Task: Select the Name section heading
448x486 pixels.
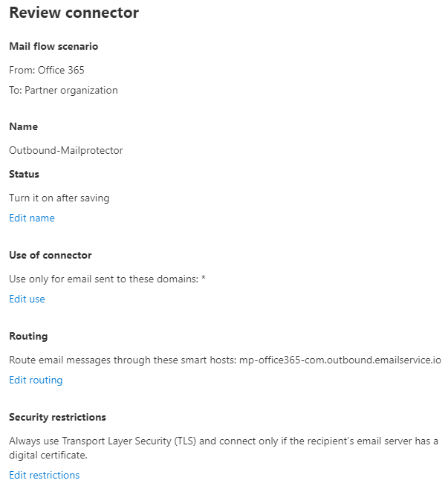Action: 24,126
